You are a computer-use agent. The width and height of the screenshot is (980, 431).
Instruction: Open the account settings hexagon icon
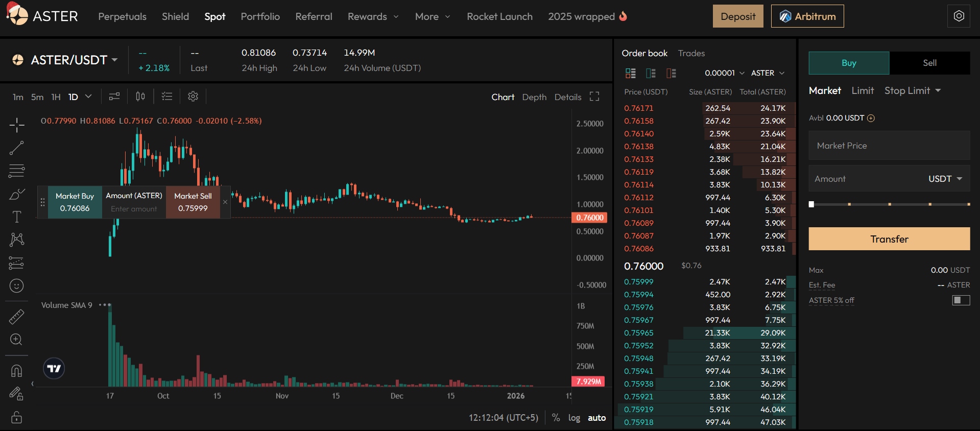(959, 16)
